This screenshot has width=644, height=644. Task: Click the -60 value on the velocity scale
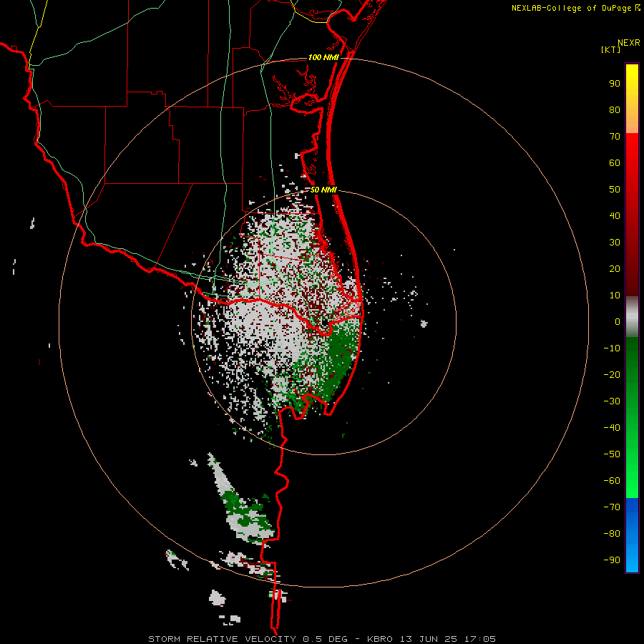coord(612,481)
